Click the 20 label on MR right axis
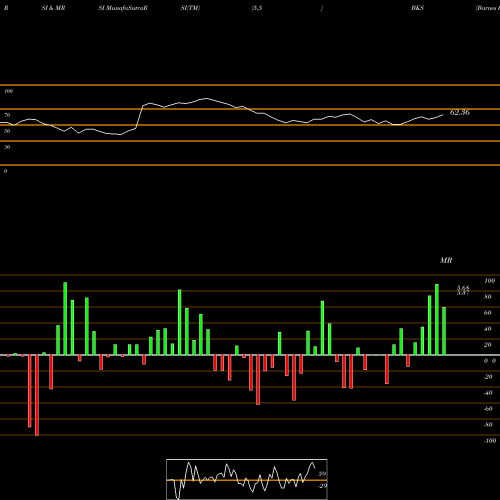The height and width of the screenshot is (500, 500). click(488, 345)
